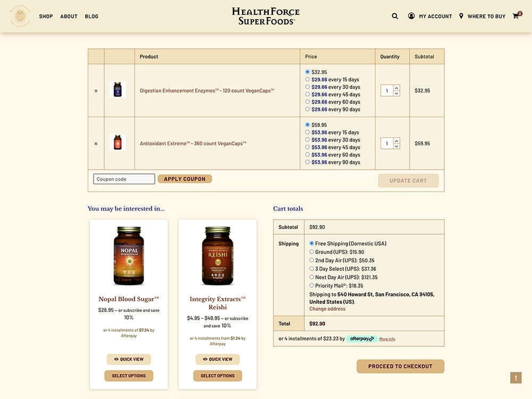Select $29.66 every 15 days subscription
Image resolution: width=532 pixels, height=399 pixels.
coord(307,79)
